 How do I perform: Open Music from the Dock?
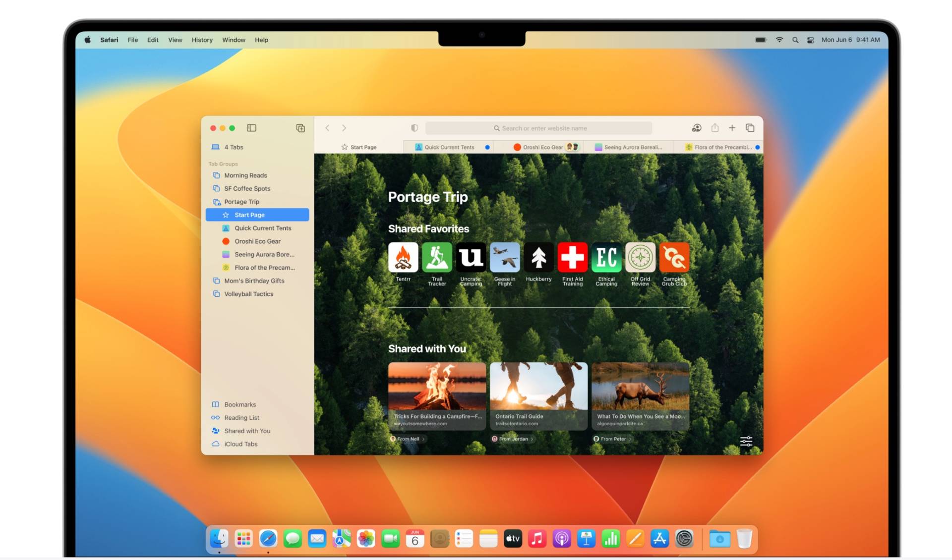537,539
